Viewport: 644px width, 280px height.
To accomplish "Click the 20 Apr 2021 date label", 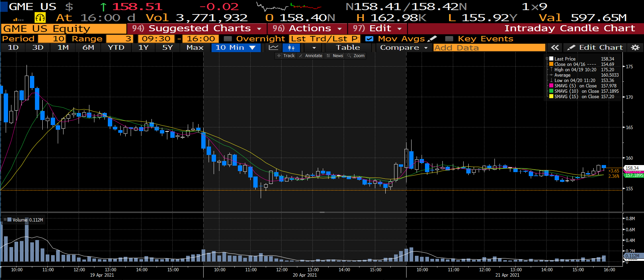I will click(x=305, y=275).
